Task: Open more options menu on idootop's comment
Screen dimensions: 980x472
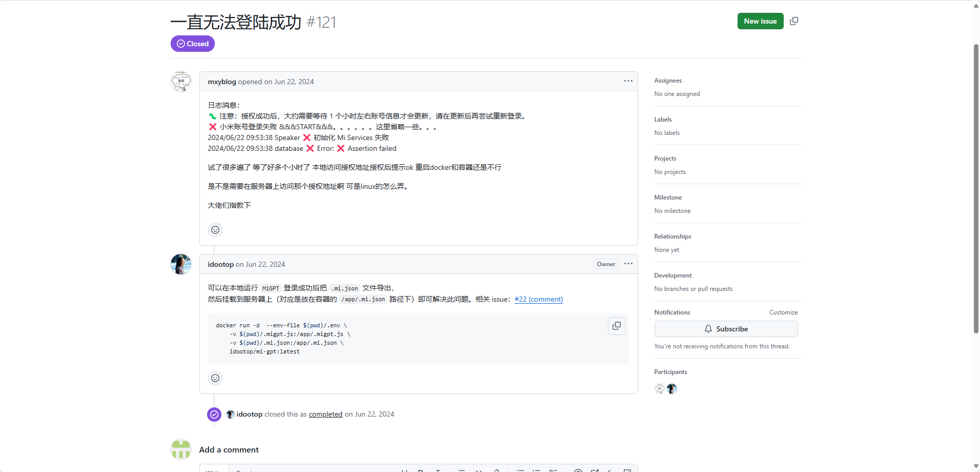Action: [x=628, y=264]
